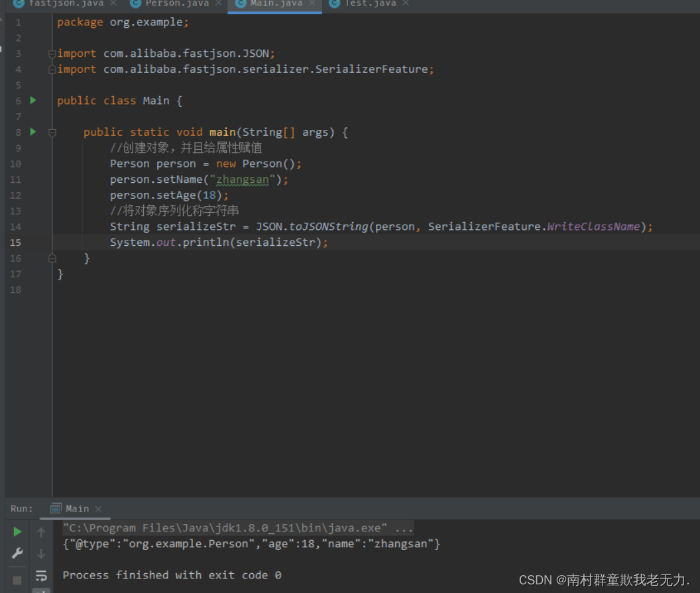Click line number 15 in gutter
This screenshot has width=700, height=593.
pyautogui.click(x=16, y=243)
